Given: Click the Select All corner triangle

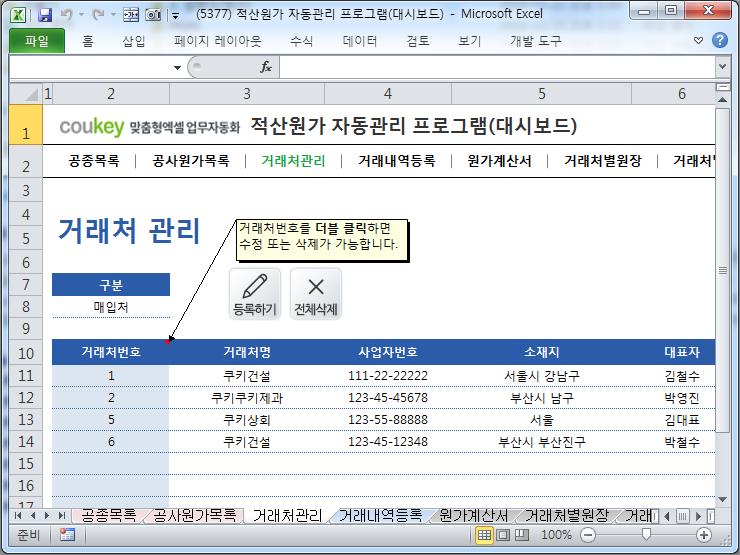Looking at the screenshot, I should 26,93.
